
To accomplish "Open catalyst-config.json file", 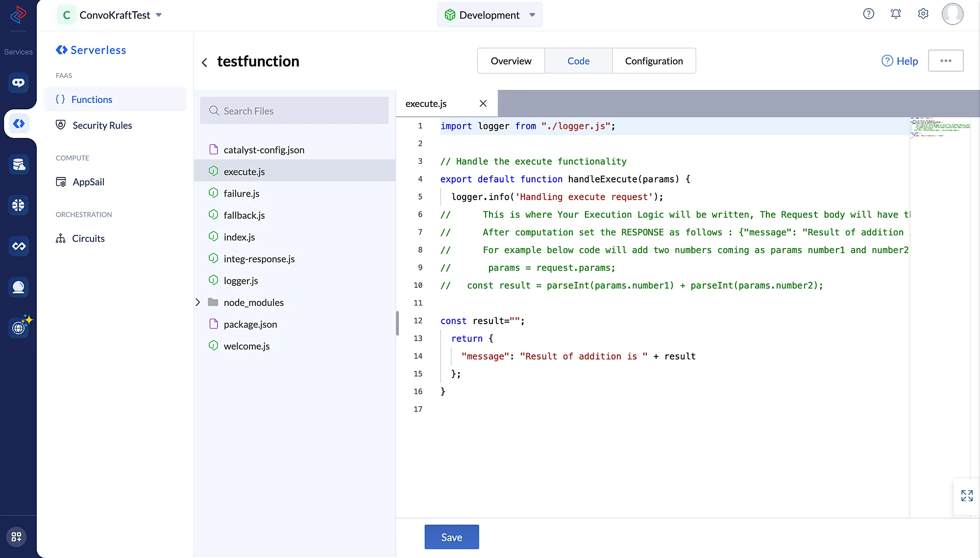I will click(294, 150).
